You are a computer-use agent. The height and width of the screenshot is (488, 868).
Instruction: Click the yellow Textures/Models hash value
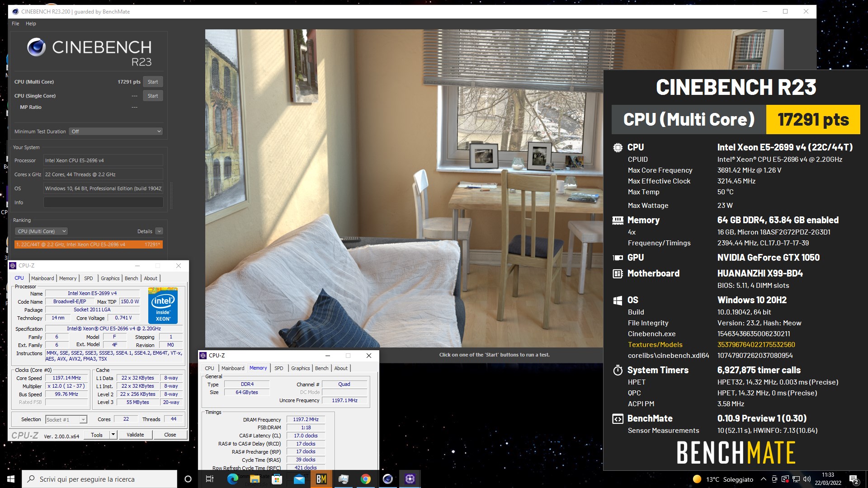pyautogui.click(x=756, y=345)
